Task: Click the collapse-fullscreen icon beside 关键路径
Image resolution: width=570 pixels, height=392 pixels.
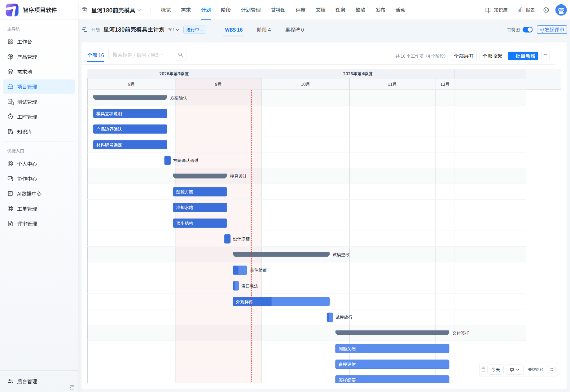Action: click(x=552, y=369)
